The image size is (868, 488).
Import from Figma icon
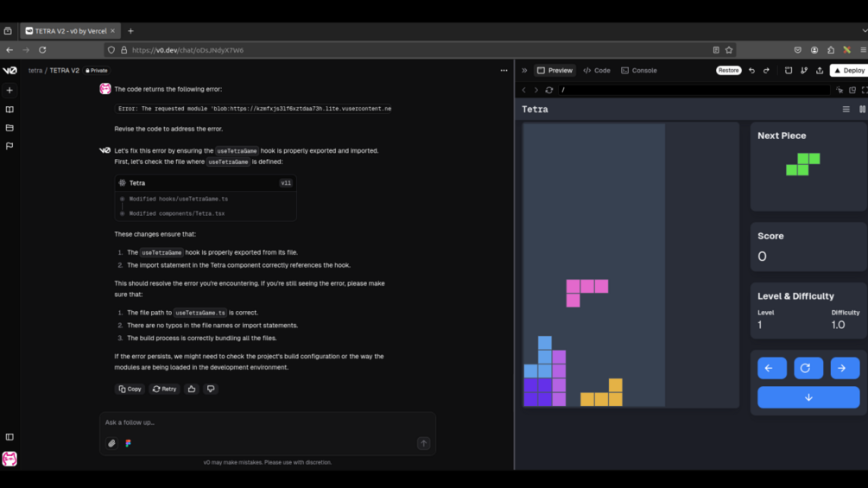coord(129,443)
